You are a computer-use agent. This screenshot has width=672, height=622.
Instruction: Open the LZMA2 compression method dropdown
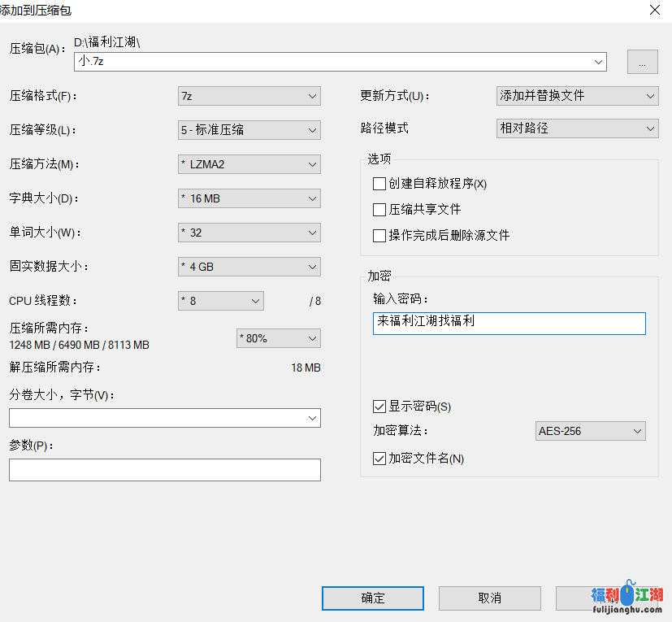(x=249, y=164)
